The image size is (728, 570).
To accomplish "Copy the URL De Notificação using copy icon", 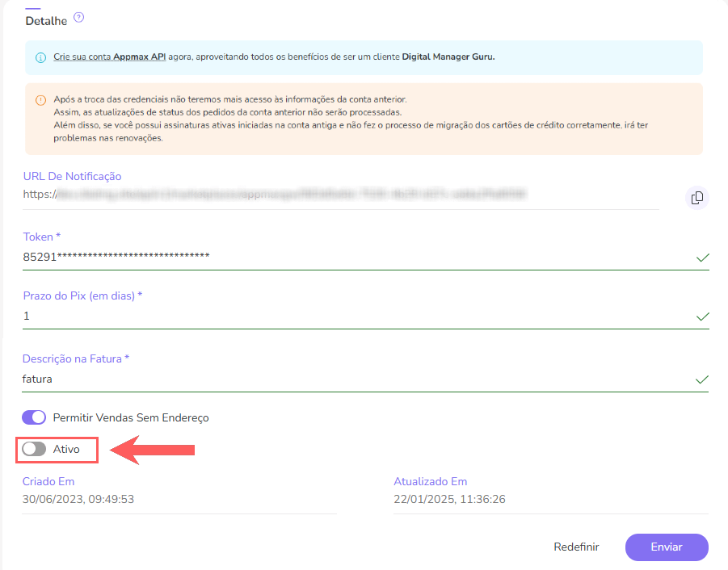I will [696, 198].
